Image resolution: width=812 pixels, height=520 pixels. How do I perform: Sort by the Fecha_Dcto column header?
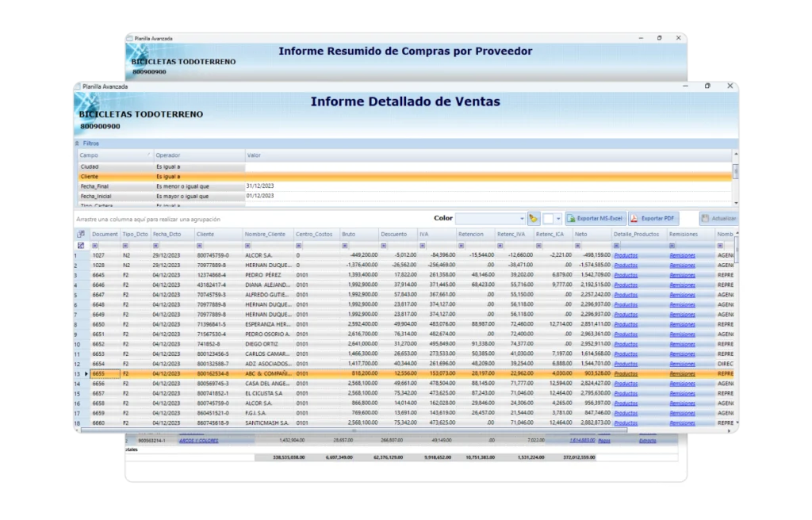coord(172,234)
